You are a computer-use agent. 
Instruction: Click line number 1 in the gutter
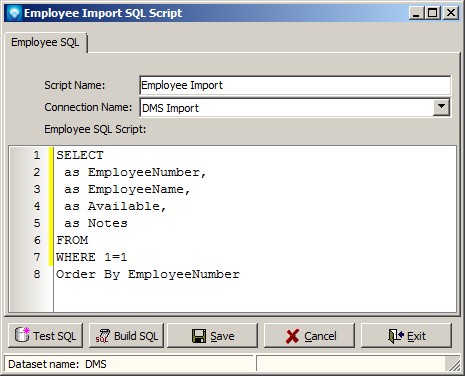[37, 155]
